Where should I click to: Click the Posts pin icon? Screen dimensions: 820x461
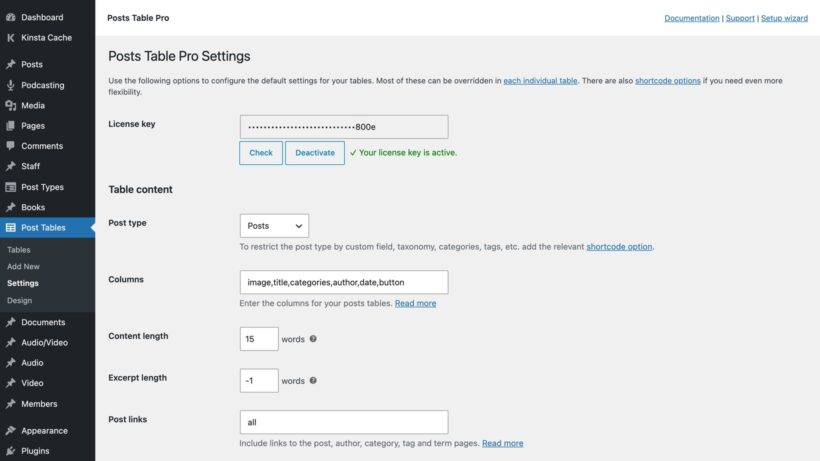point(10,64)
